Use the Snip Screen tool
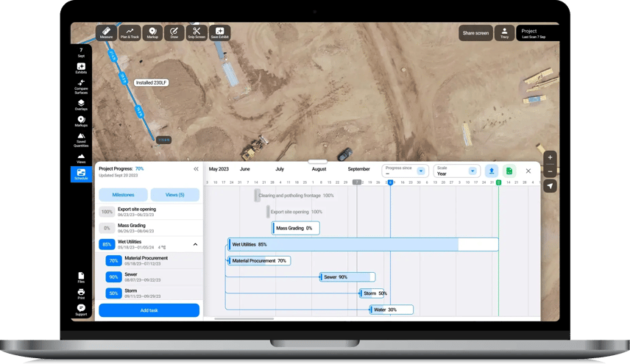The width and height of the screenshot is (630, 364). point(197,32)
